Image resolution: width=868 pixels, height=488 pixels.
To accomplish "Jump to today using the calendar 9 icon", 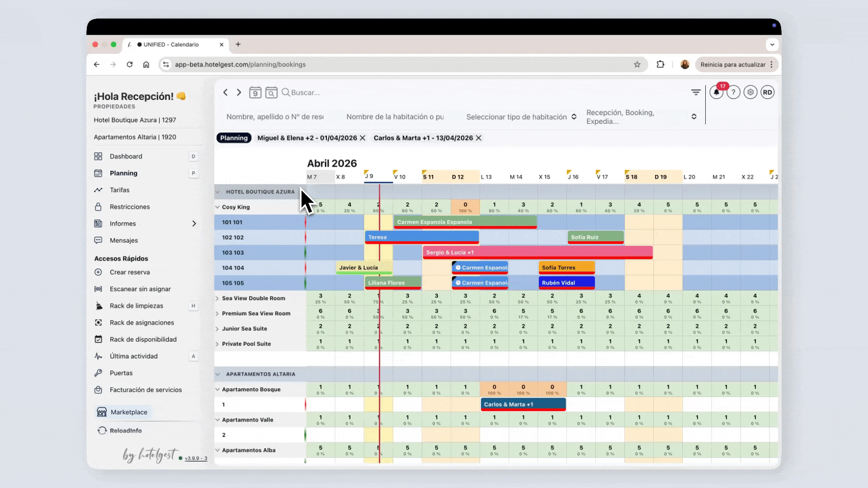I will (x=255, y=93).
